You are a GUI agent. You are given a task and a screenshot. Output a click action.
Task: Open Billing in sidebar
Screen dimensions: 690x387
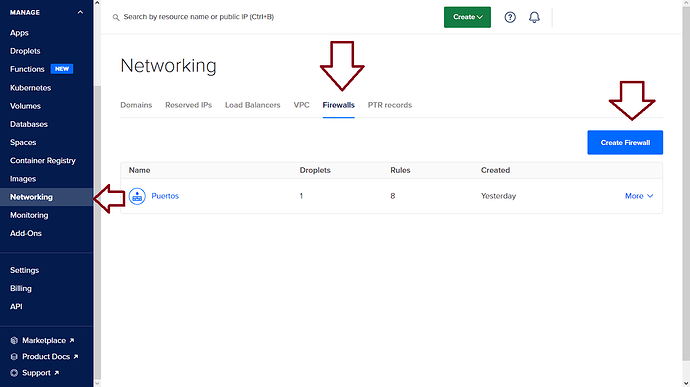(x=21, y=288)
